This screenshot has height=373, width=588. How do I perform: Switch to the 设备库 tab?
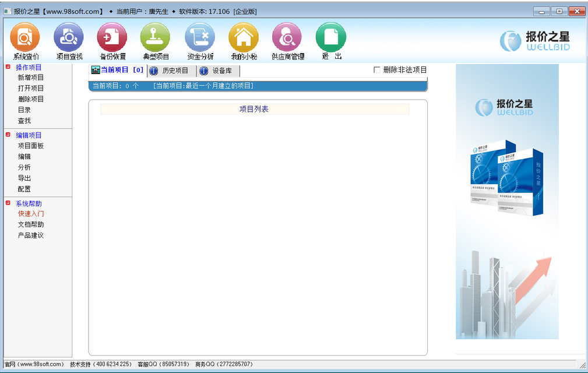(219, 71)
